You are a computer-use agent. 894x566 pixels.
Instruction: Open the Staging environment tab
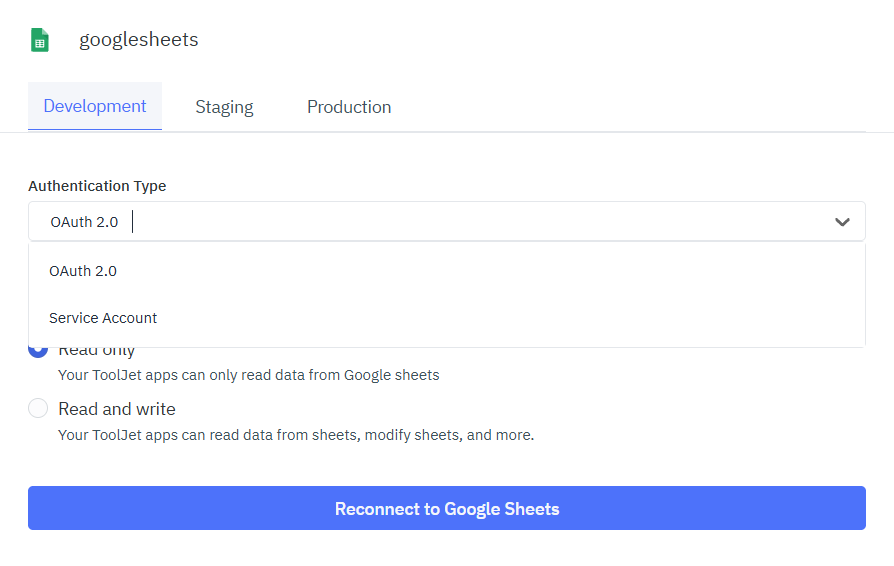pos(224,107)
